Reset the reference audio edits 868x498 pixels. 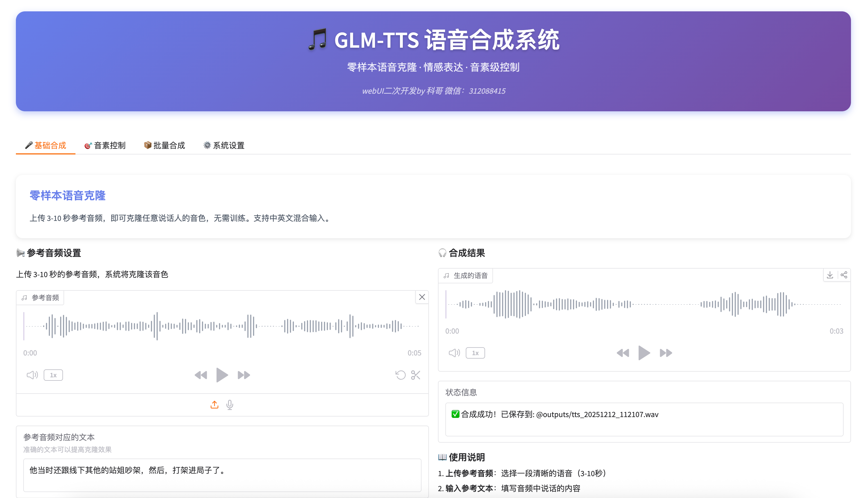(x=401, y=375)
